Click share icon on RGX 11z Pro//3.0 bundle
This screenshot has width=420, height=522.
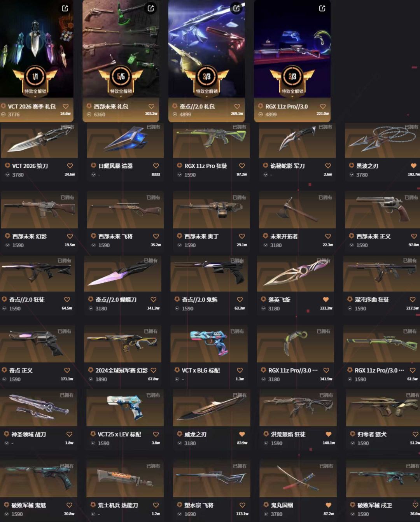322,8
